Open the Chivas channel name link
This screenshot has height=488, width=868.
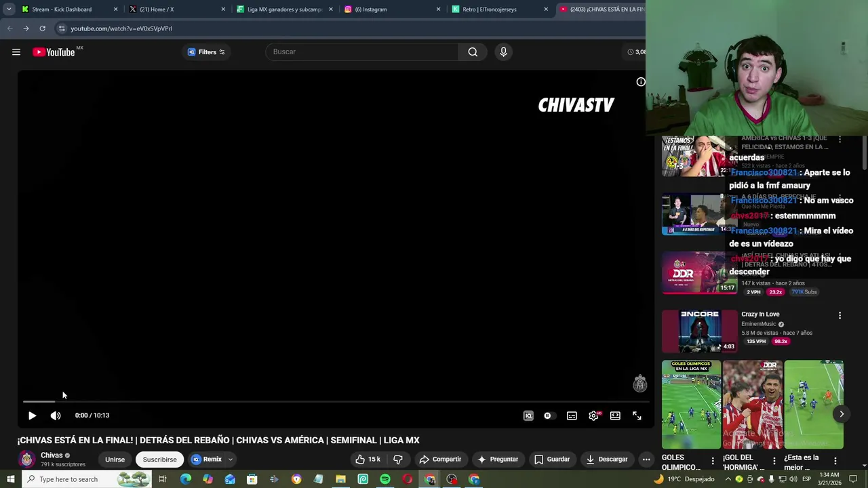pos(52,455)
